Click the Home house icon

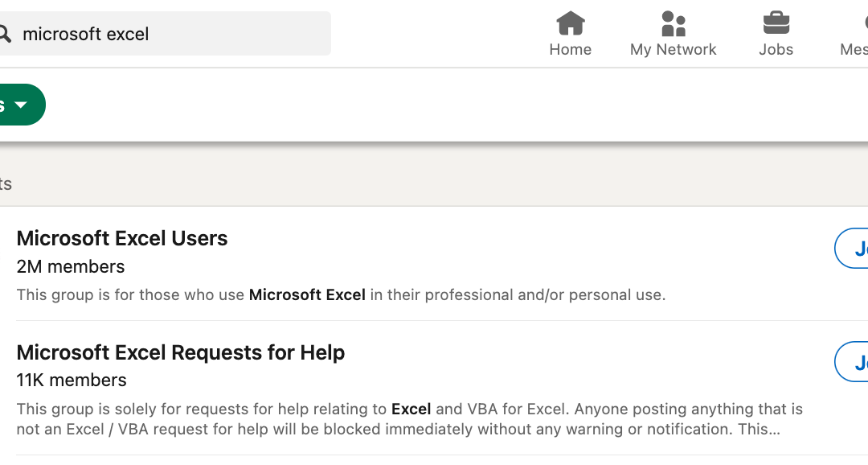click(x=571, y=23)
